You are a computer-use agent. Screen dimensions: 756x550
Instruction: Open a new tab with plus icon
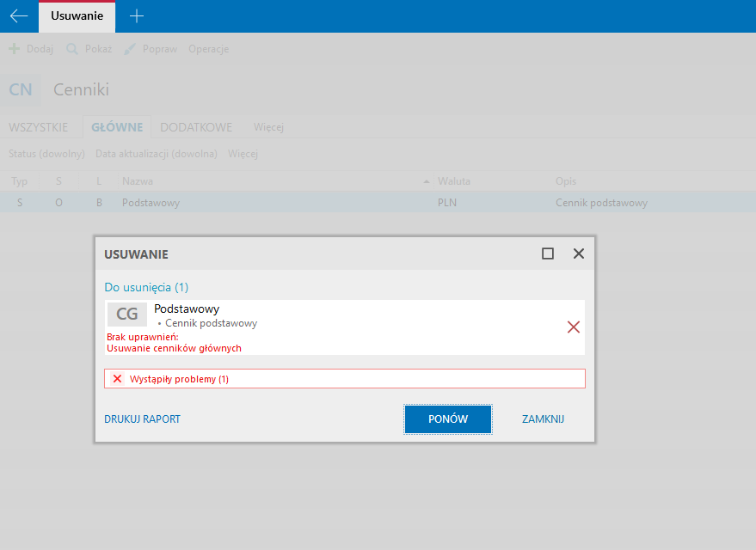pyautogui.click(x=137, y=15)
